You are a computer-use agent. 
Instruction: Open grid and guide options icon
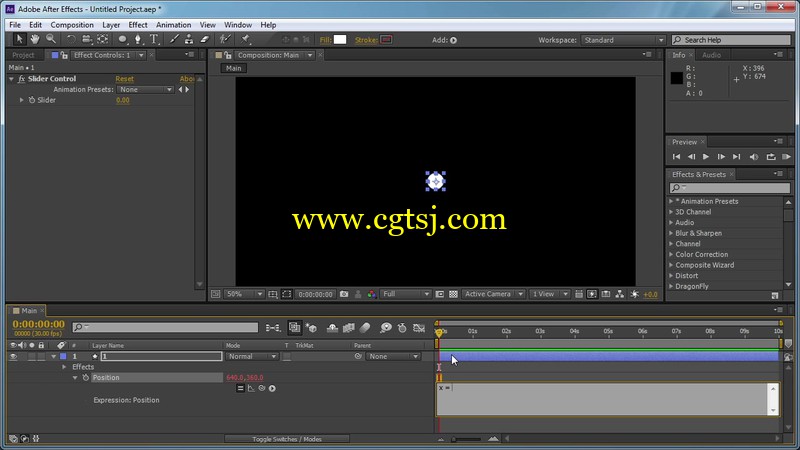tap(273, 294)
